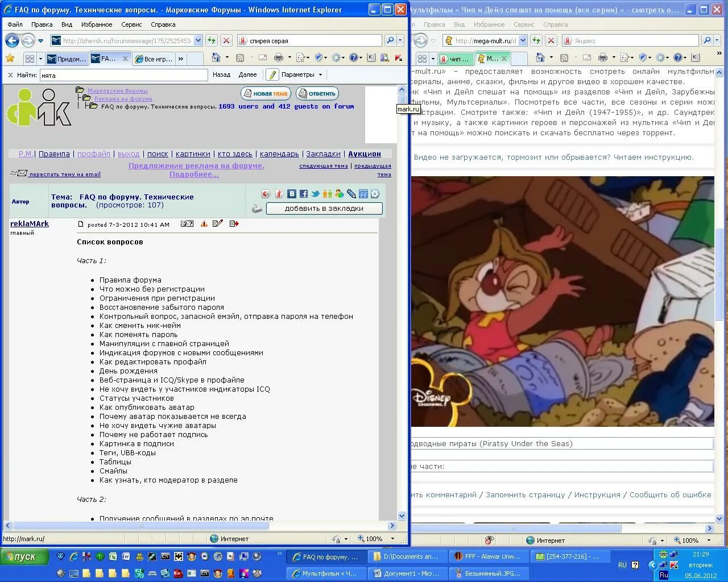The height and width of the screenshot is (582, 728).
Task: Open the Safety shield in mega-mult window
Action: 643,57
